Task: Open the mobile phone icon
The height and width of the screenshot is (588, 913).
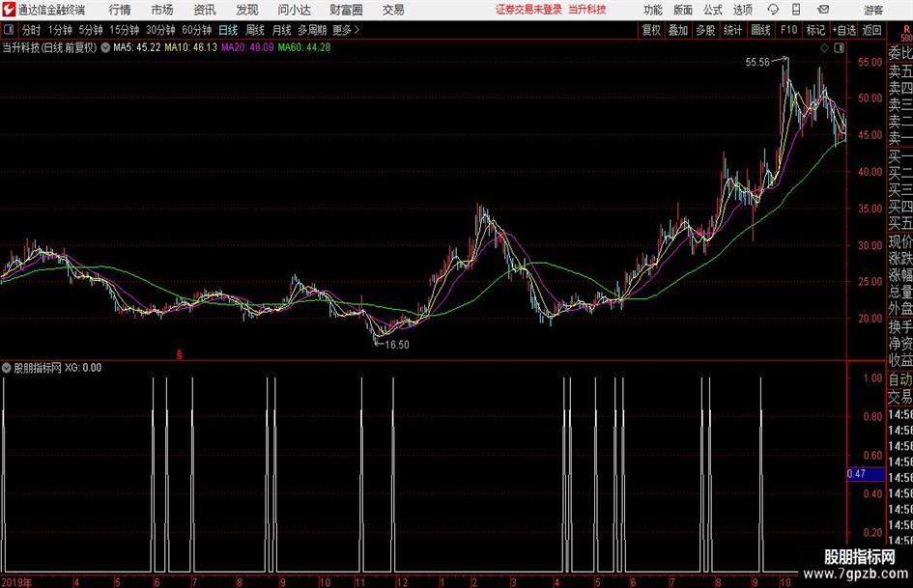Action: point(796,10)
